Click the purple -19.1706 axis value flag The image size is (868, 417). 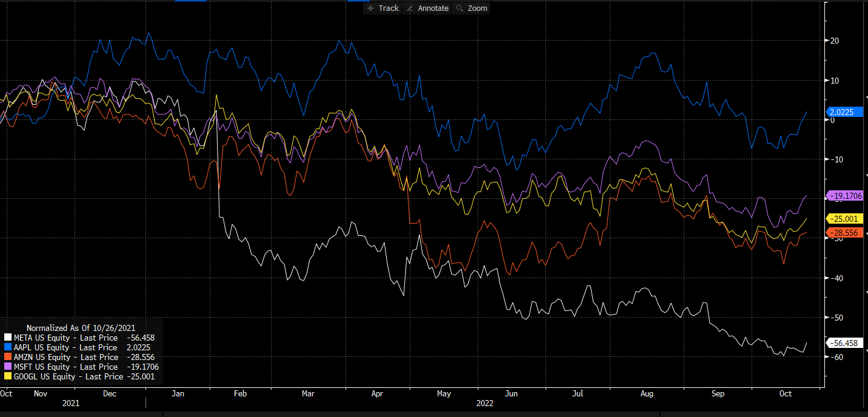(x=844, y=195)
